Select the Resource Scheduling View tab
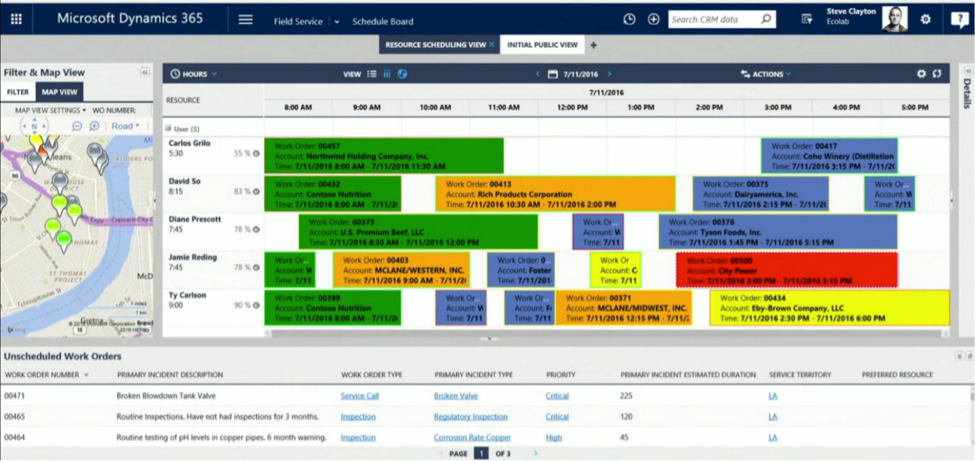The width and height of the screenshot is (975, 461). [436, 45]
